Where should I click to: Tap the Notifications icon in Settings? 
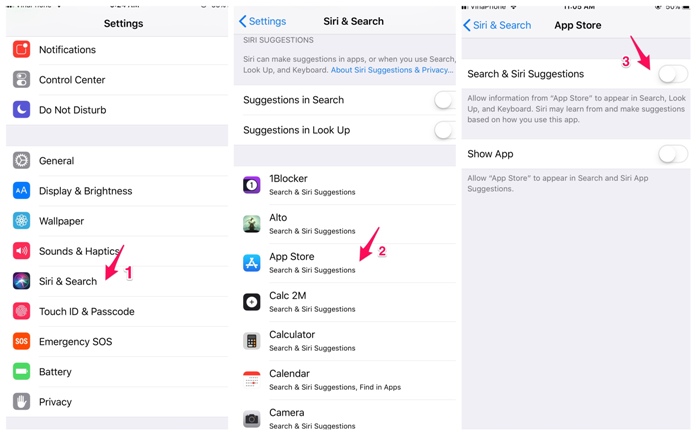(x=21, y=50)
